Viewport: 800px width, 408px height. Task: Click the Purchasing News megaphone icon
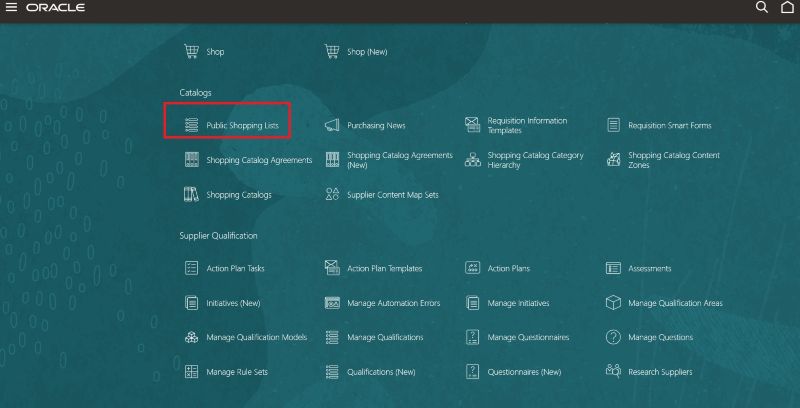coord(332,125)
